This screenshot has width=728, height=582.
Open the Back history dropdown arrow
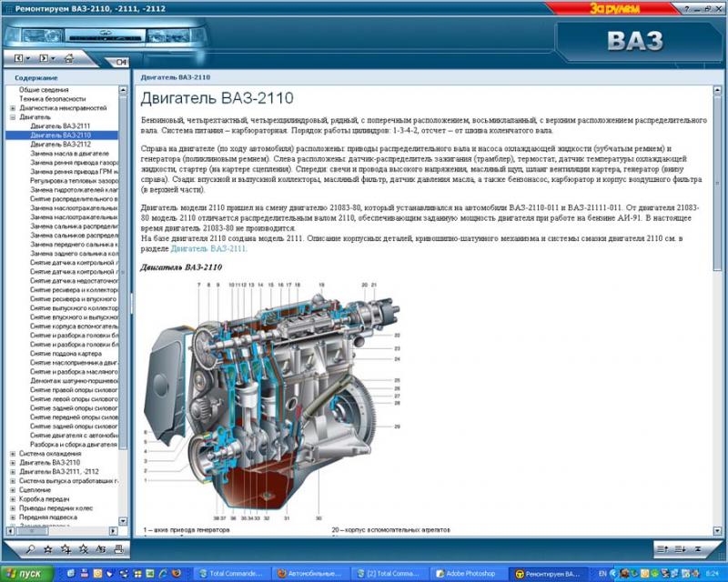pyautogui.click(x=28, y=58)
